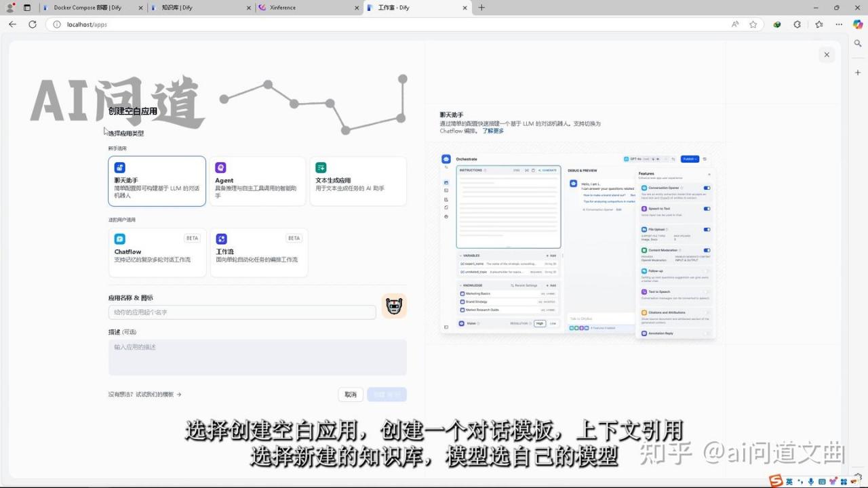Open tab actions menu button
The image size is (868, 488).
point(27,7)
